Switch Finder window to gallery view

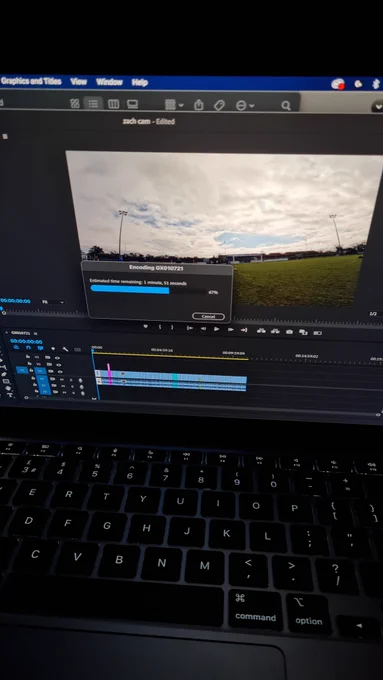(x=132, y=104)
